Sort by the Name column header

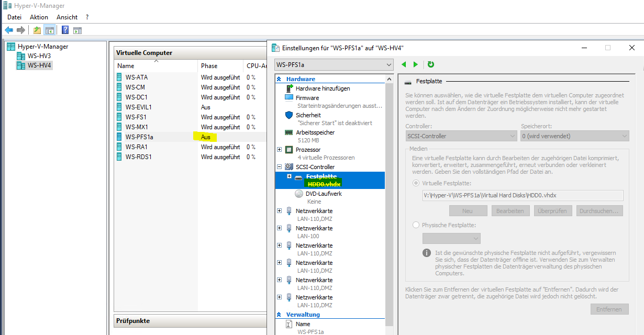click(156, 66)
